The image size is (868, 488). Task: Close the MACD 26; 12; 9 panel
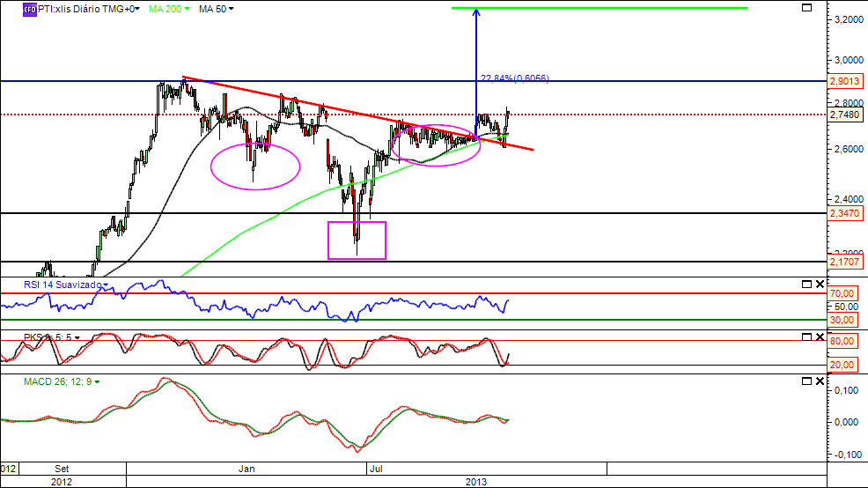click(820, 381)
